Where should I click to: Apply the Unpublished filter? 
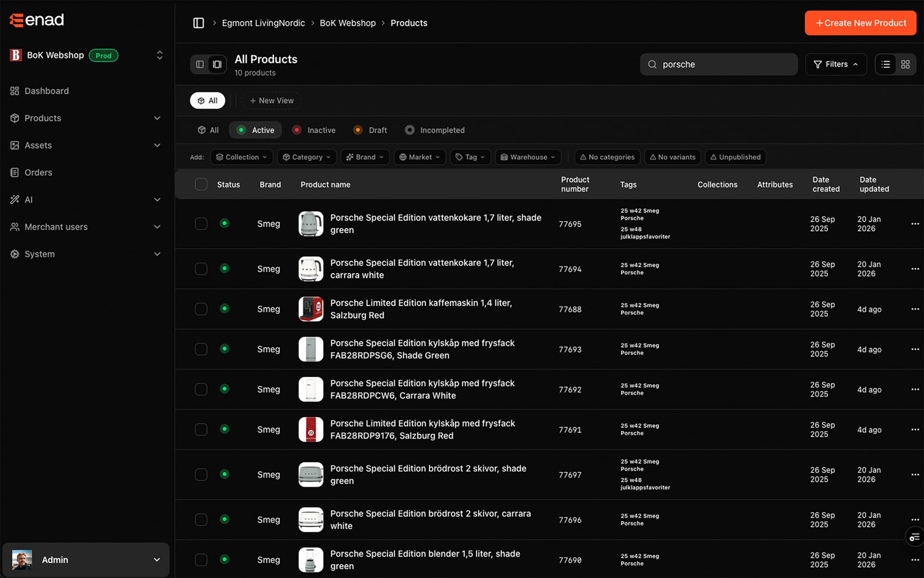[x=735, y=157]
